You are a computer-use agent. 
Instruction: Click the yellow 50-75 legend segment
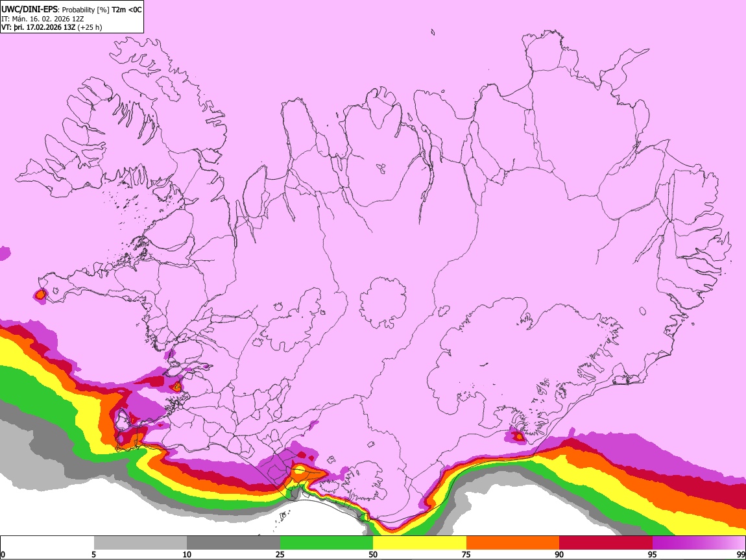coord(420,543)
